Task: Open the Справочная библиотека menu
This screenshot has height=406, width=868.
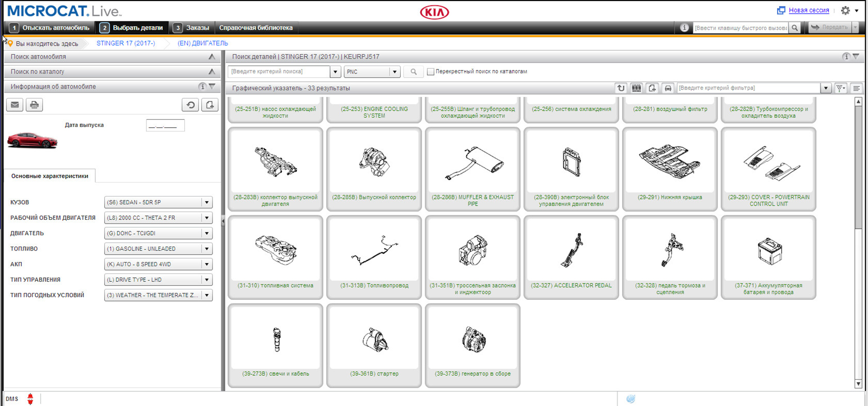Action: pyautogui.click(x=256, y=28)
